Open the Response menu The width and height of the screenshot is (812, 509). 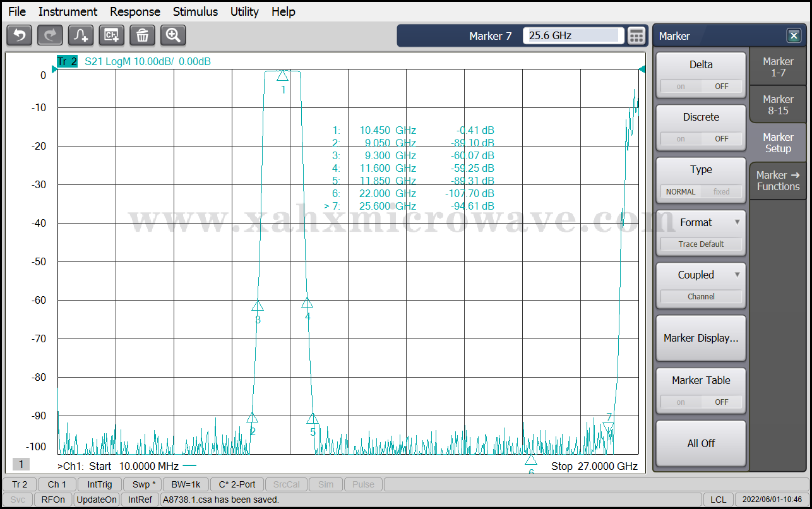[135, 11]
